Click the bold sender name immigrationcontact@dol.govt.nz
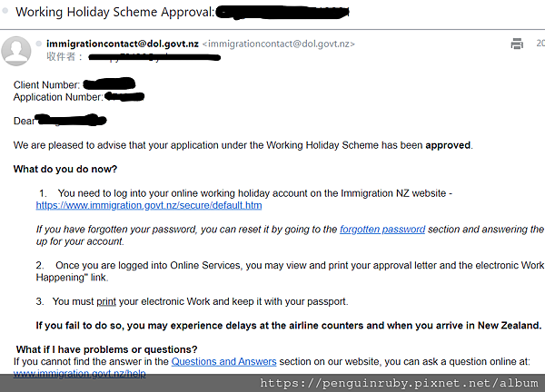Image resolution: width=545 pixels, height=392 pixels. pyautogui.click(x=122, y=44)
